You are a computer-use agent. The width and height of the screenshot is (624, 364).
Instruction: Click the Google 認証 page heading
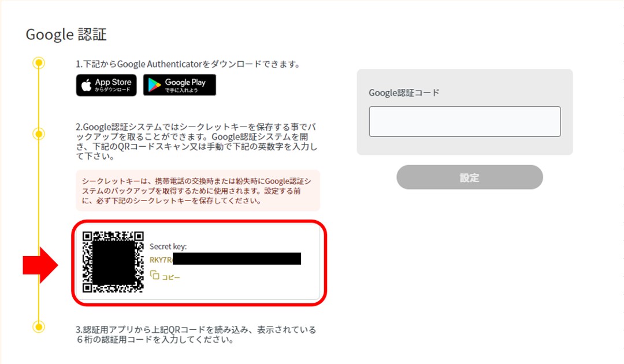pos(66,35)
